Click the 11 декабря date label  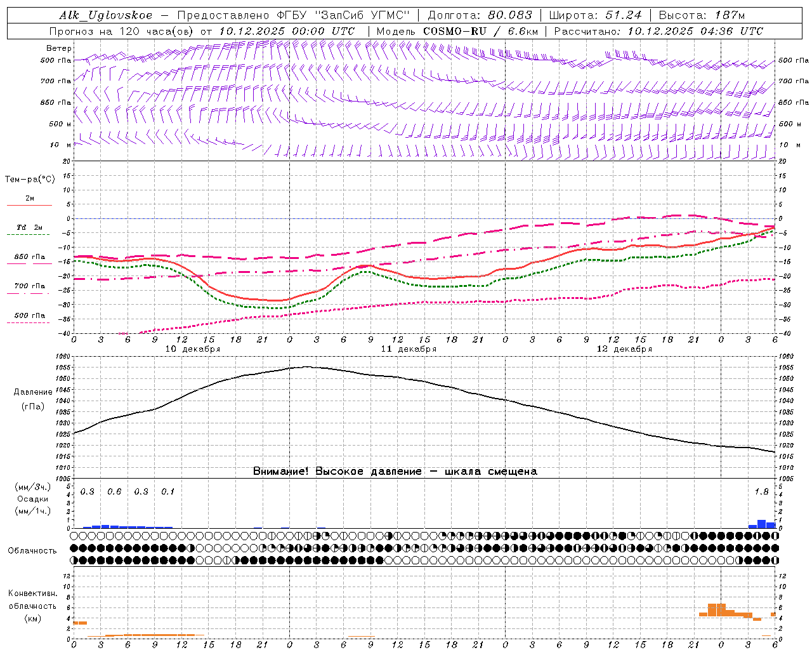tap(409, 349)
